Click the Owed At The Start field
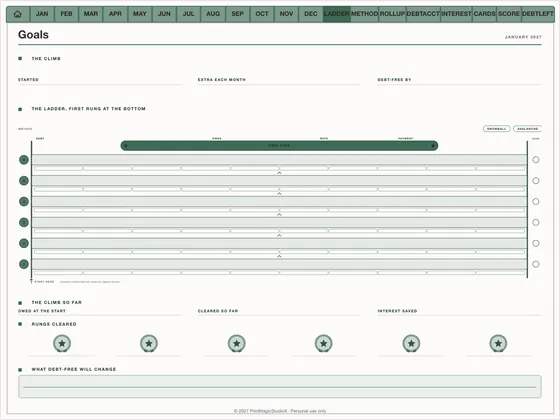The width and height of the screenshot is (560, 420). click(100, 312)
